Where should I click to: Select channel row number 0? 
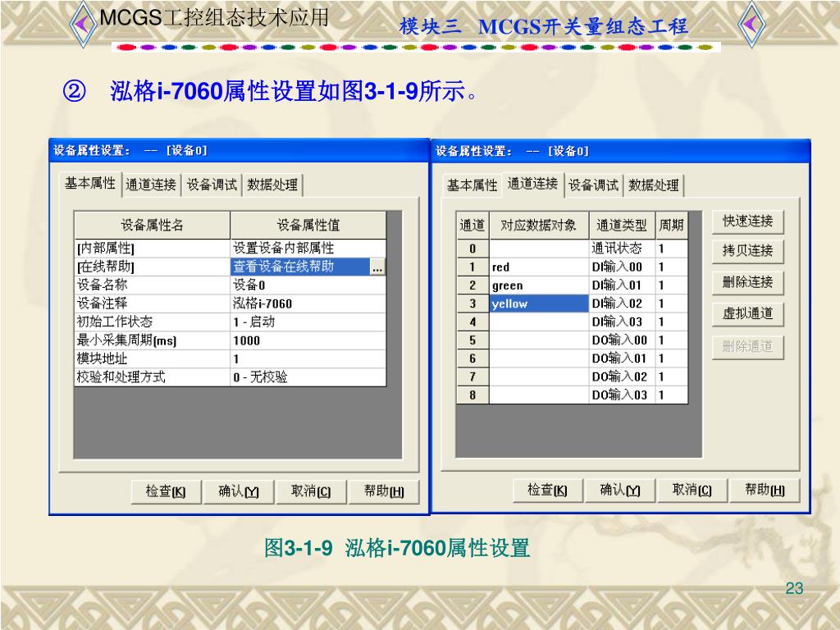[x=472, y=249]
